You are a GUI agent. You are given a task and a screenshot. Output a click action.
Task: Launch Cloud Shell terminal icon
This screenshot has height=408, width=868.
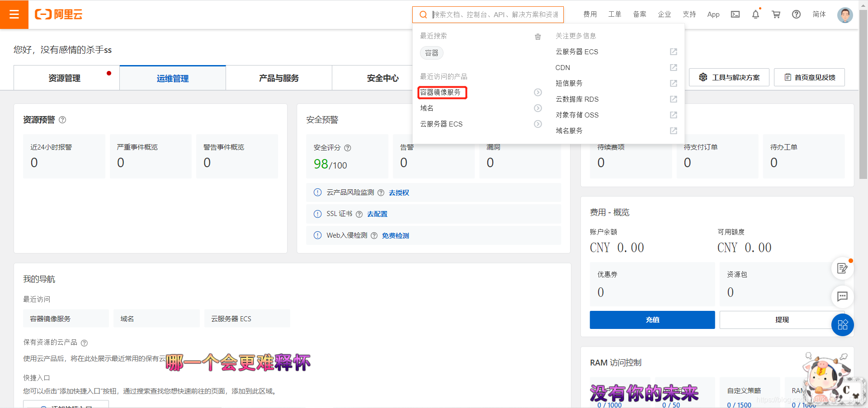736,14
